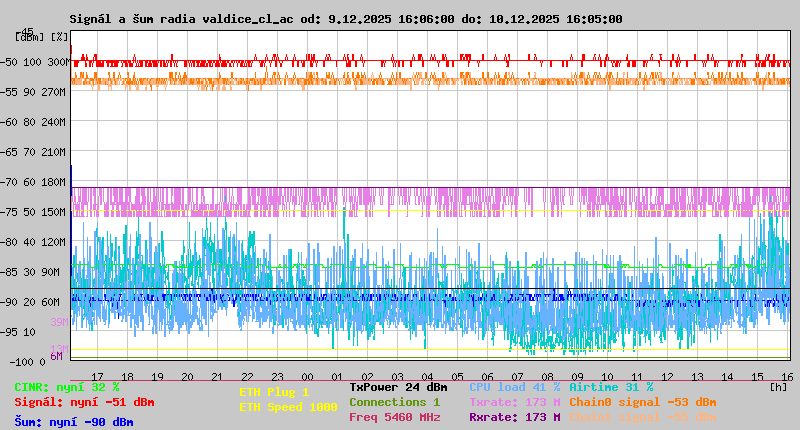Click the 00 hour mark on time axis
This screenshot has width=800, height=430.
pos(308,376)
